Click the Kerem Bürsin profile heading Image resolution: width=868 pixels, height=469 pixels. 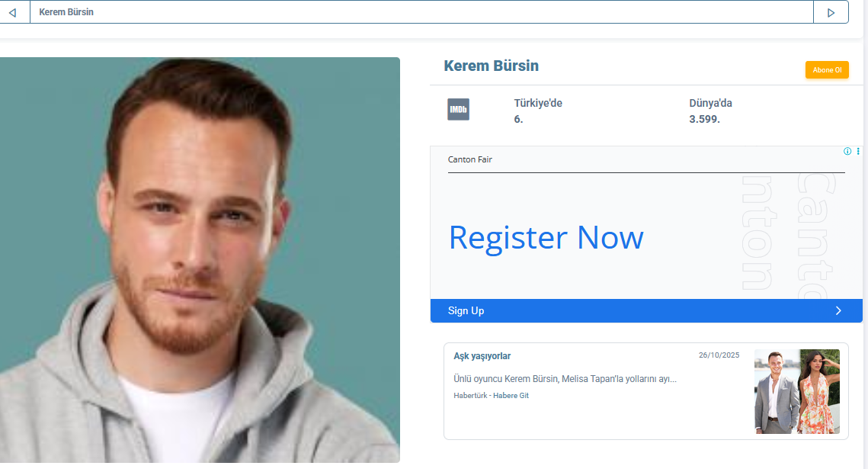pyautogui.click(x=491, y=66)
